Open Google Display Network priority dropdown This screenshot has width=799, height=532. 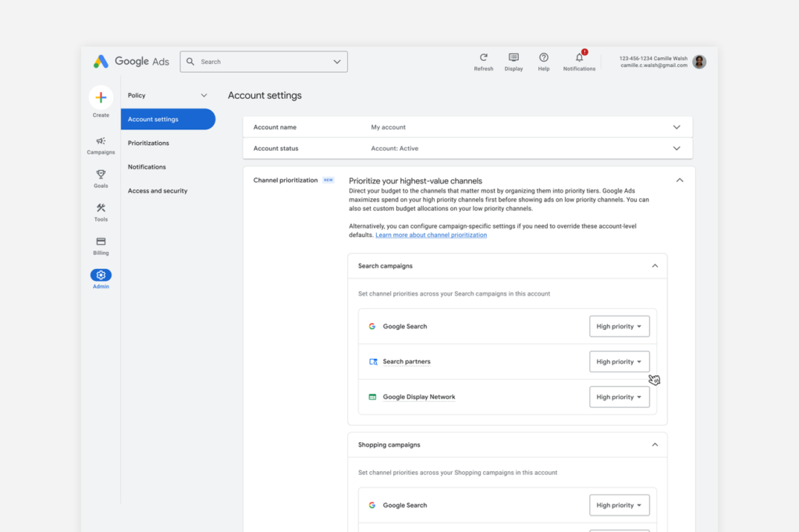tap(619, 397)
